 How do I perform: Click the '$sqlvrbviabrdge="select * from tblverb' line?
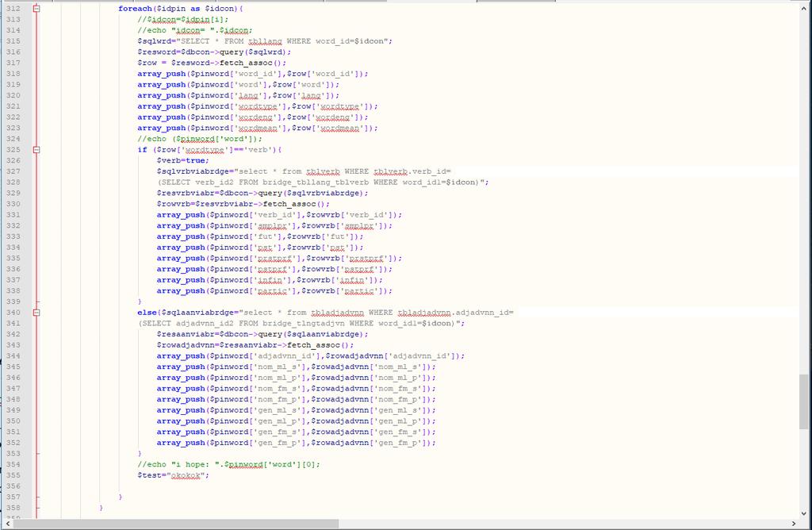pyautogui.click(x=304, y=172)
